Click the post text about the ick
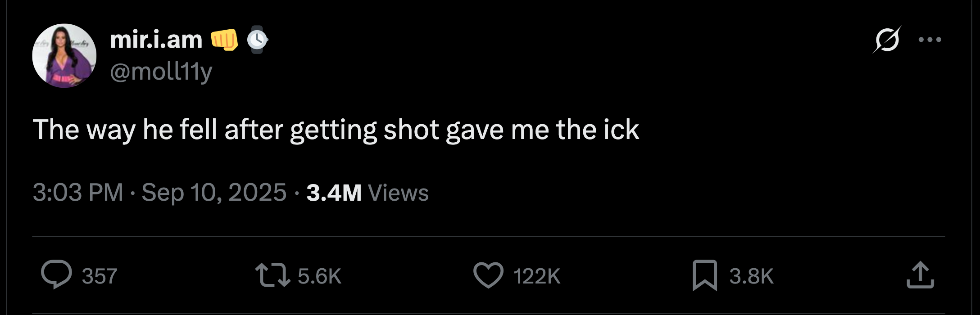The width and height of the screenshot is (980, 315). point(336,130)
